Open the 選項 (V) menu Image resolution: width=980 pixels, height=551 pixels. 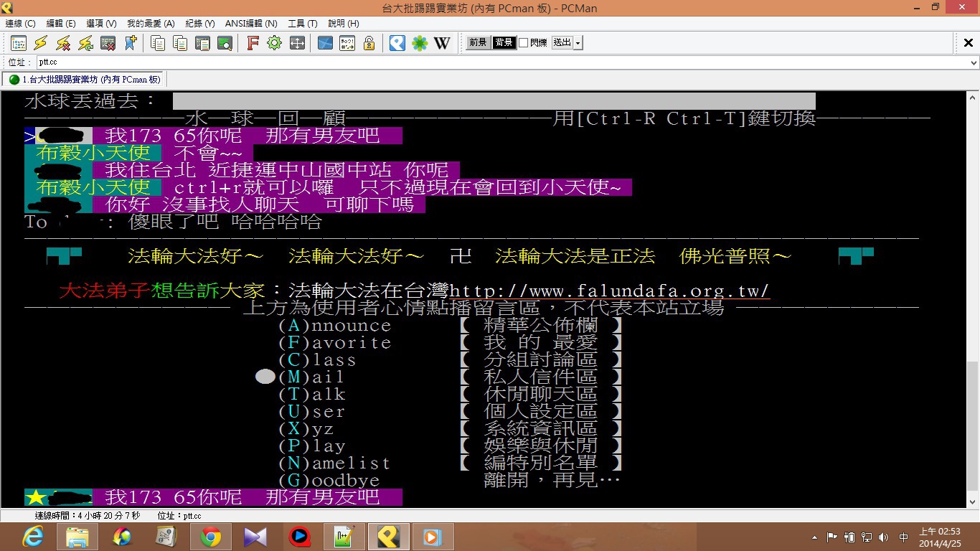tap(101, 24)
